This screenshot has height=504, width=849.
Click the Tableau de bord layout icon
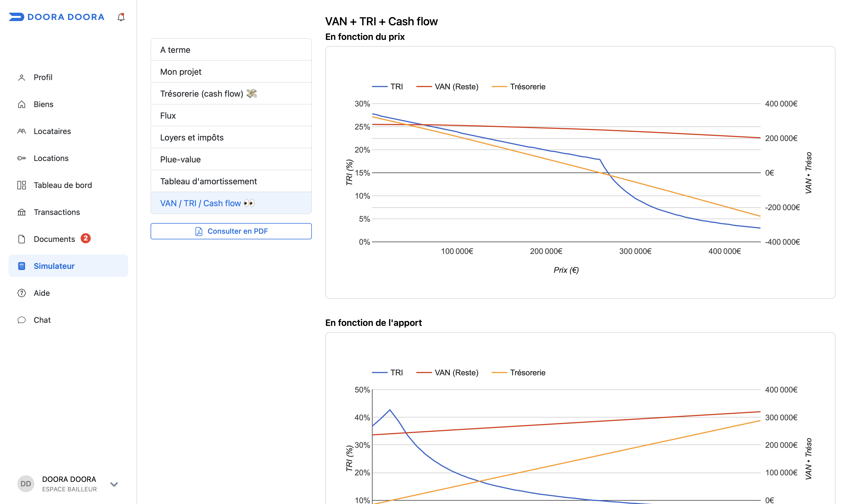(x=22, y=185)
